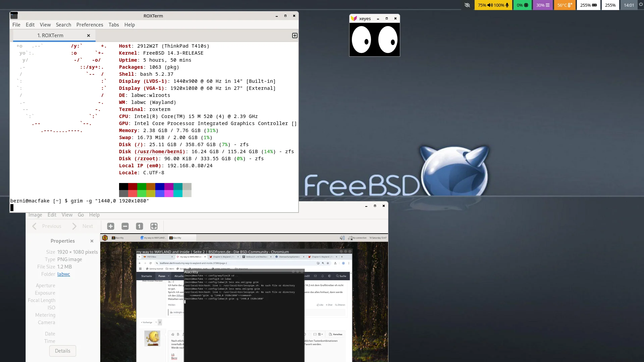Maximize the image viewer window
Image resolution: width=644 pixels, height=362 pixels.
pyautogui.click(x=375, y=206)
